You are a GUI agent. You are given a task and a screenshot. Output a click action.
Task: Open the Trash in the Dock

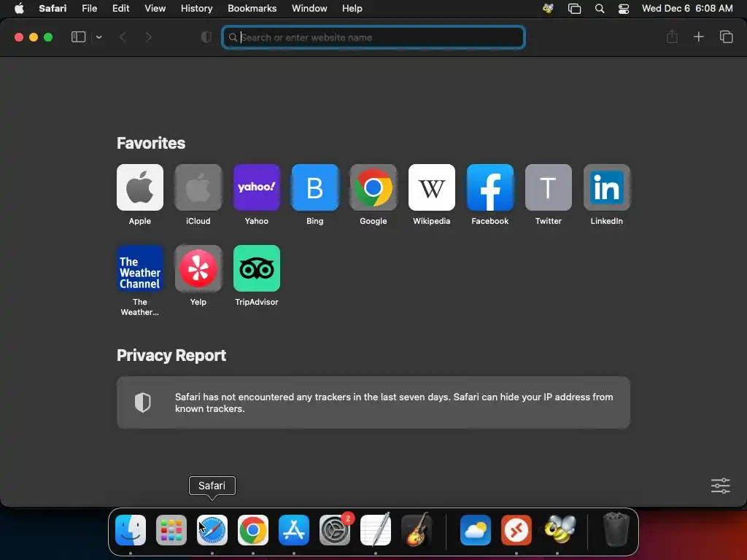click(616, 529)
